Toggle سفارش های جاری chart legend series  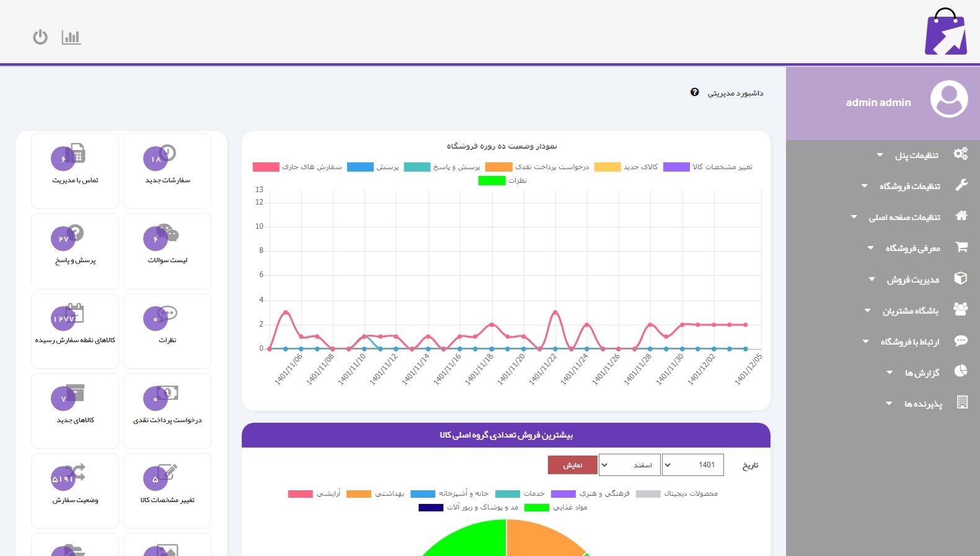point(266,167)
